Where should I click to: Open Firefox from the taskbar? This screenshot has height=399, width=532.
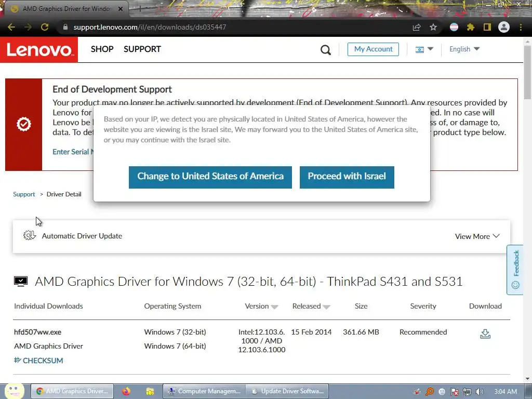(x=126, y=391)
